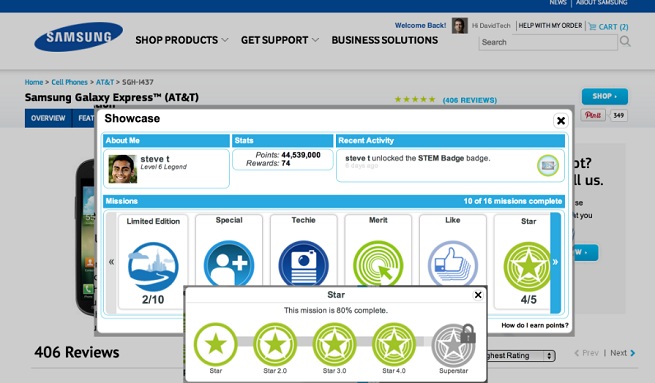
Task: Click the locked Superstar badge
Action: click(x=453, y=345)
